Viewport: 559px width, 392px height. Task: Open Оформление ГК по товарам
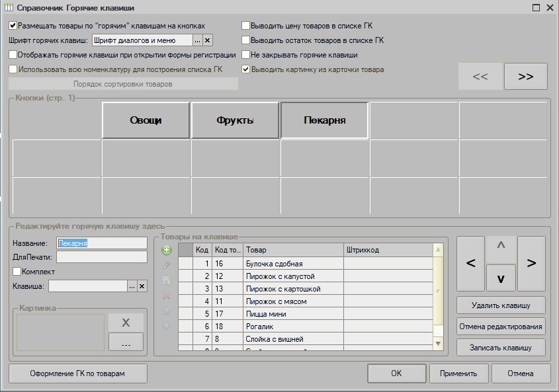pyautogui.click(x=77, y=373)
